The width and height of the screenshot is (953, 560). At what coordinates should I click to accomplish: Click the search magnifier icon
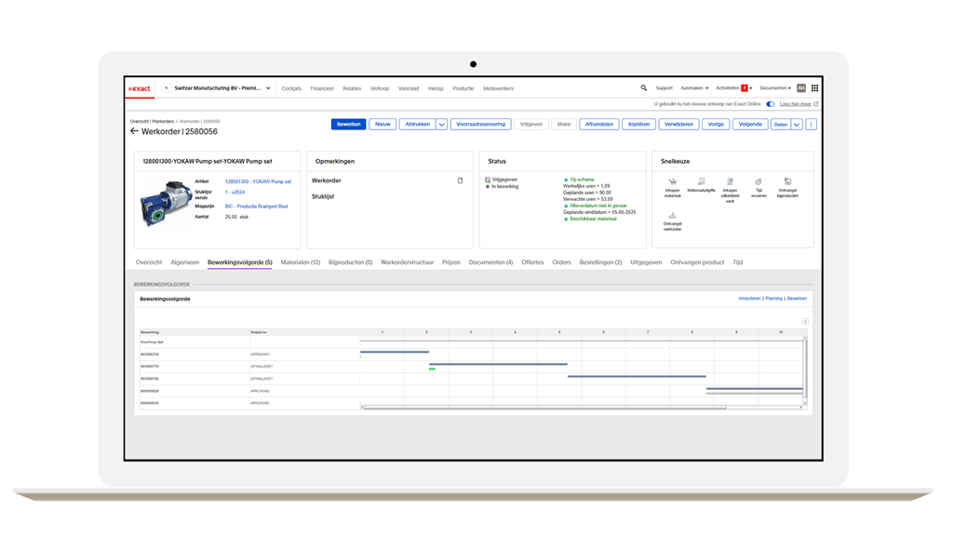(x=644, y=87)
